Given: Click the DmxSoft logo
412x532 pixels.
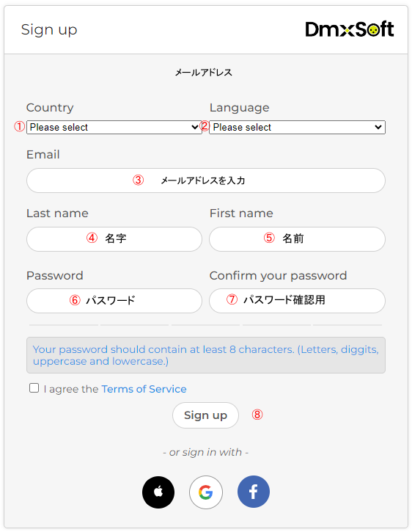Looking at the screenshot, I should [x=350, y=29].
